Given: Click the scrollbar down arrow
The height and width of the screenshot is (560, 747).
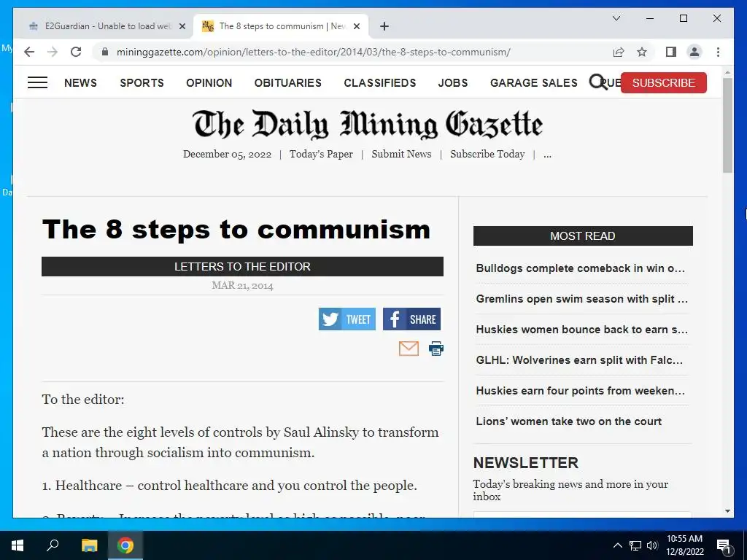Looking at the screenshot, I should [x=727, y=511].
